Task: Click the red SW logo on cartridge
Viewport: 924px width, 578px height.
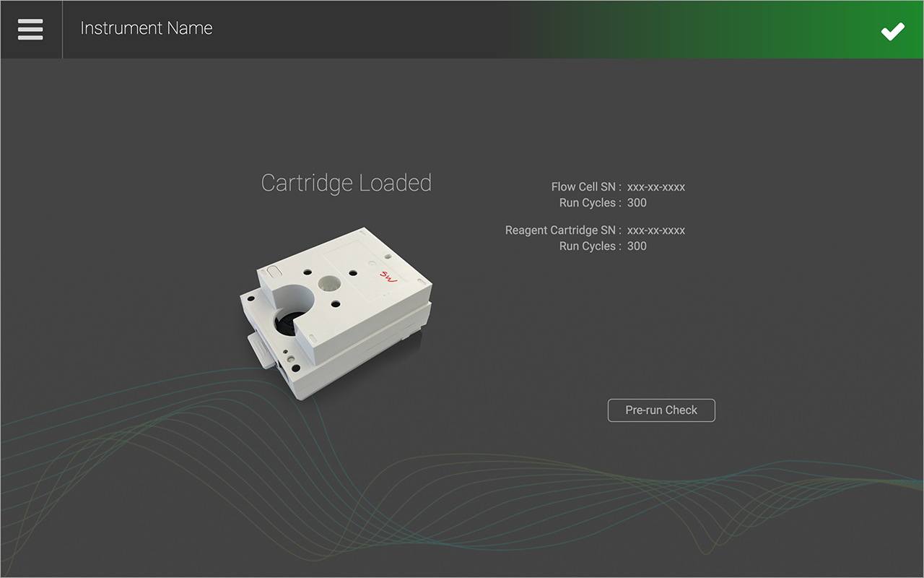Action: coord(388,277)
